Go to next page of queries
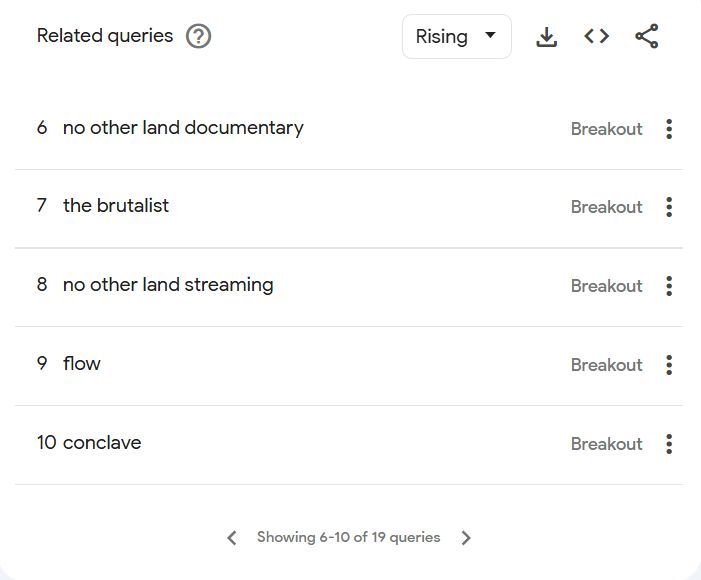The image size is (701, 580). point(466,538)
